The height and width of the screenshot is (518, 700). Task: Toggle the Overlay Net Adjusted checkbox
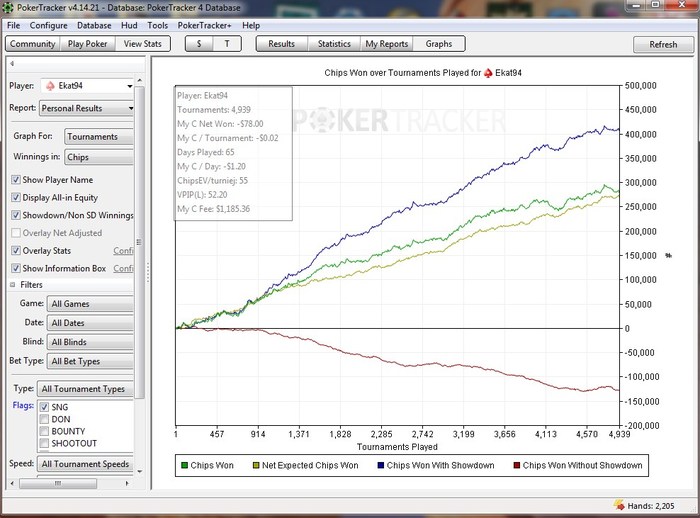click(x=16, y=233)
